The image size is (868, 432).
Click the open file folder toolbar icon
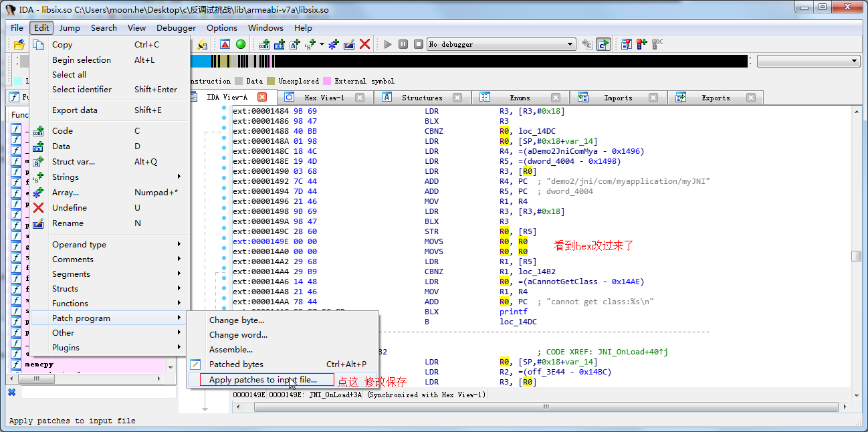point(19,44)
